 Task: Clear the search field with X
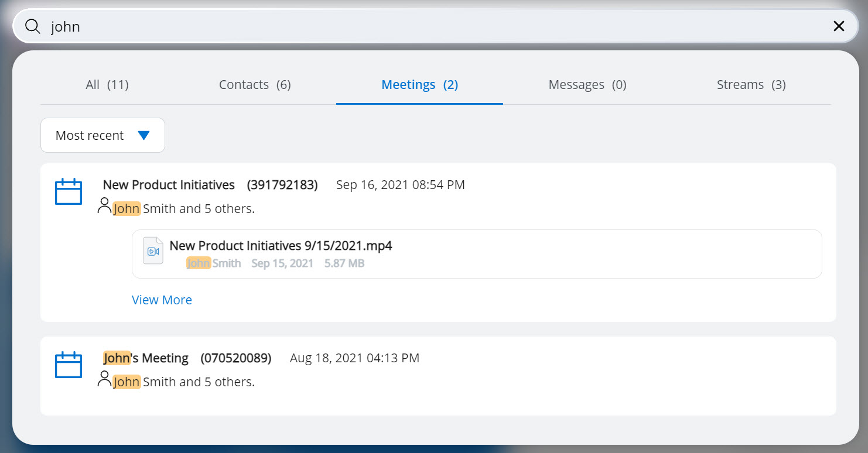coord(839,26)
